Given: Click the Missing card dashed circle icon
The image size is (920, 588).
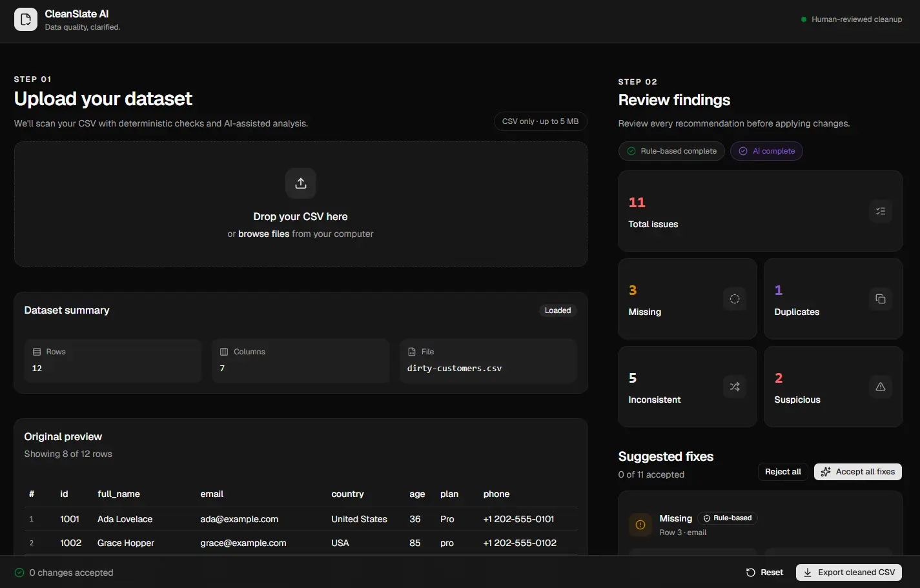Looking at the screenshot, I should (735, 299).
